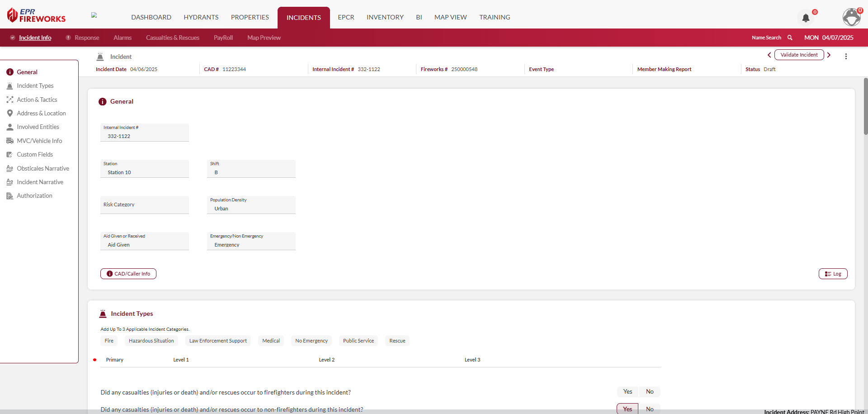Go to next incident with right arrow
868x414 pixels.
[x=829, y=55]
